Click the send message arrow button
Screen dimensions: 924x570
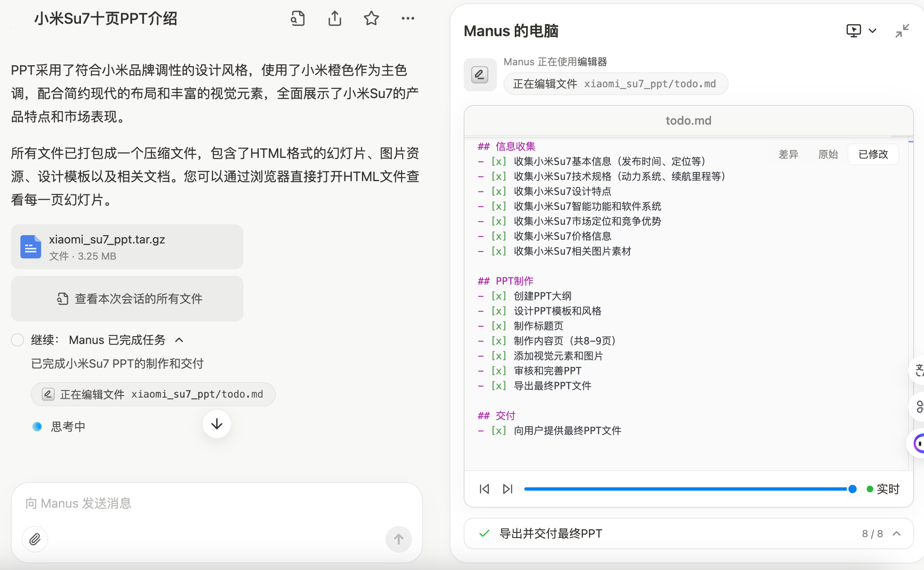click(398, 539)
